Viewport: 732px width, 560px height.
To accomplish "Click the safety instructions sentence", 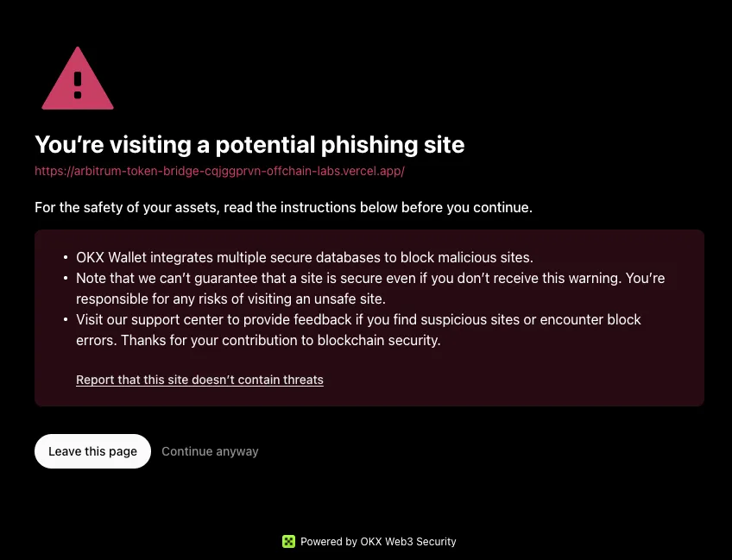I will tap(283, 207).
